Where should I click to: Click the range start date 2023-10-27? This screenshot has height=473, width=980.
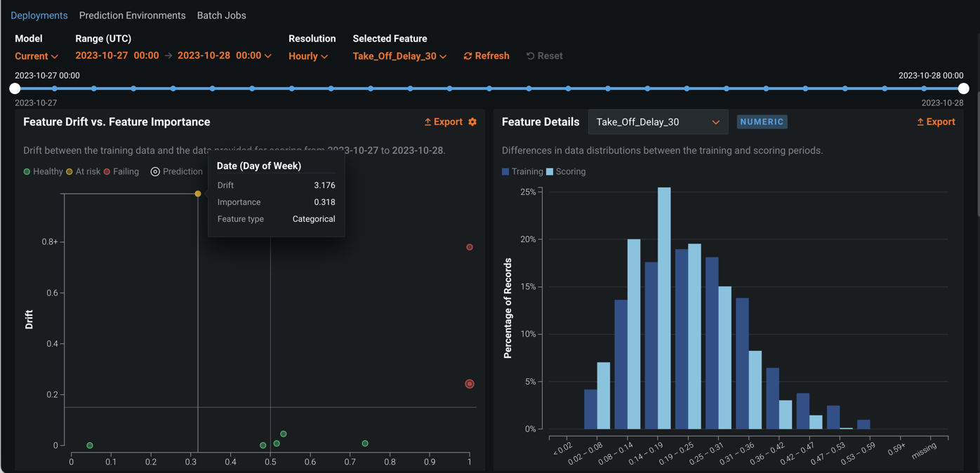pyautogui.click(x=102, y=55)
